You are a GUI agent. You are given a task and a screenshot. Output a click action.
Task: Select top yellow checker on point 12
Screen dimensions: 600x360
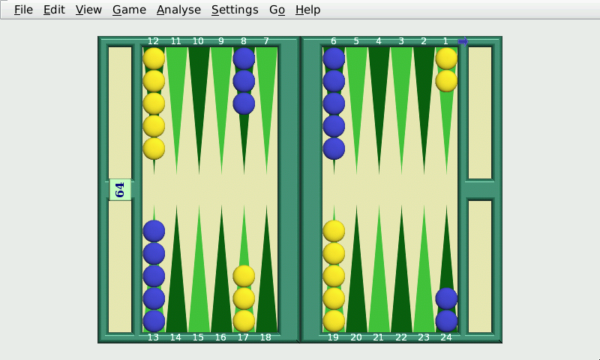(154, 59)
